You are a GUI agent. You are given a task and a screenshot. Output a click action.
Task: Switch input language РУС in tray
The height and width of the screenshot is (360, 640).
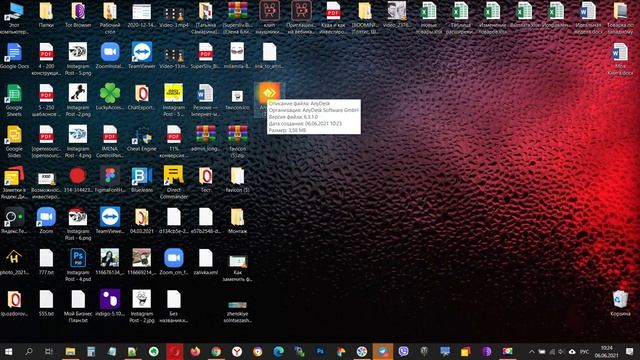tap(584, 351)
